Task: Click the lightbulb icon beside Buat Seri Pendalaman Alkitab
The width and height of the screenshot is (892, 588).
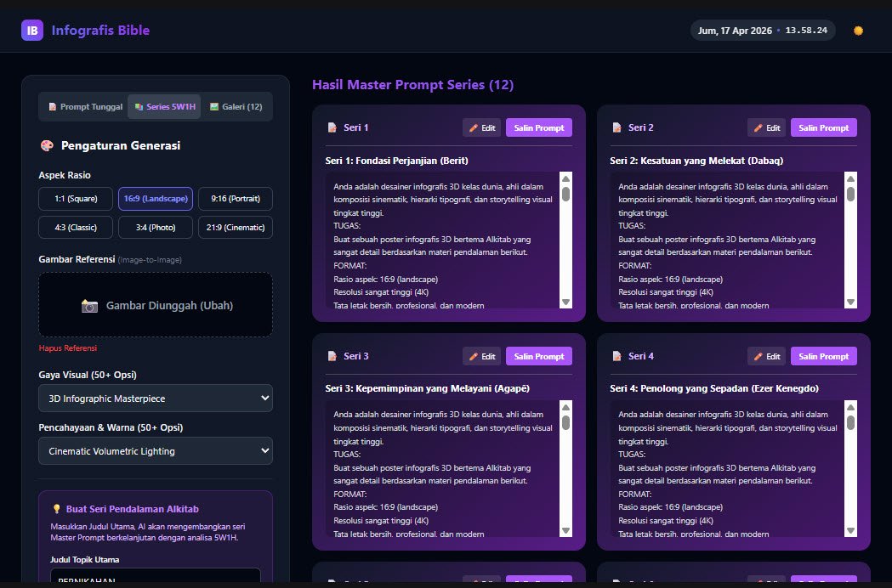Action: pos(56,509)
